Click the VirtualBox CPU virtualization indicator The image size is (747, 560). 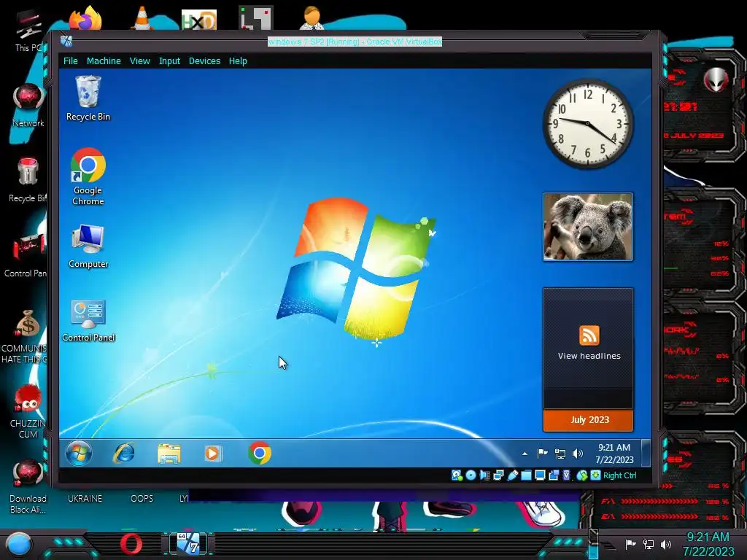566,475
